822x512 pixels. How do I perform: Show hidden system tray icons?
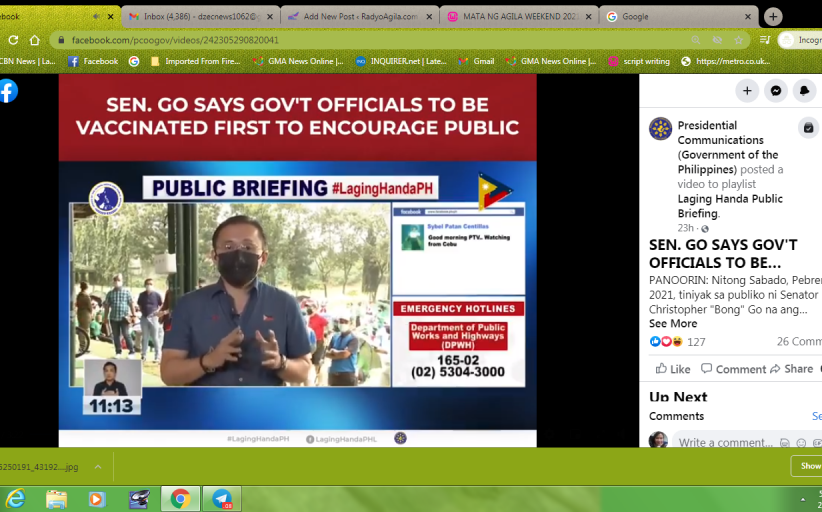[803, 498]
